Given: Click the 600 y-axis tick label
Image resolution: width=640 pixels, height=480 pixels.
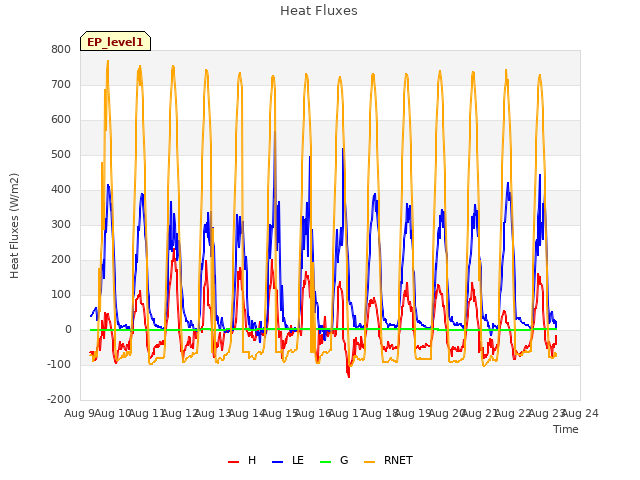Looking at the screenshot, I should click(61, 120).
